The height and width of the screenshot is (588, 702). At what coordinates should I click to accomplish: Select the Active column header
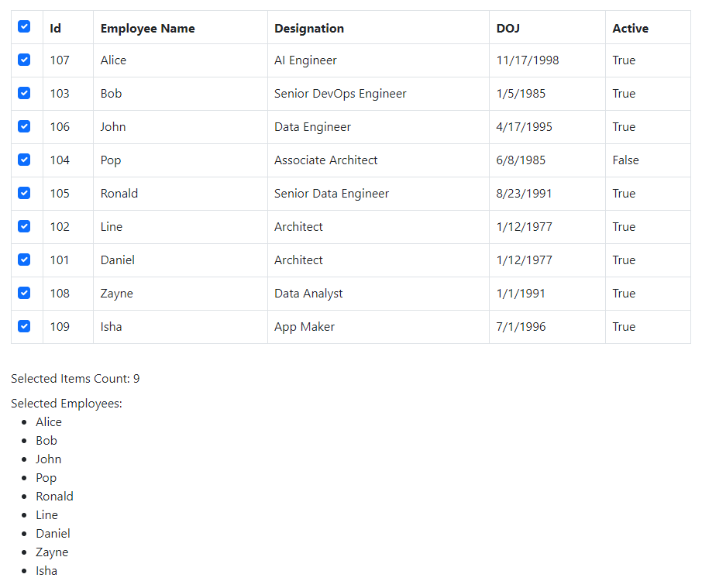(628, 28)
